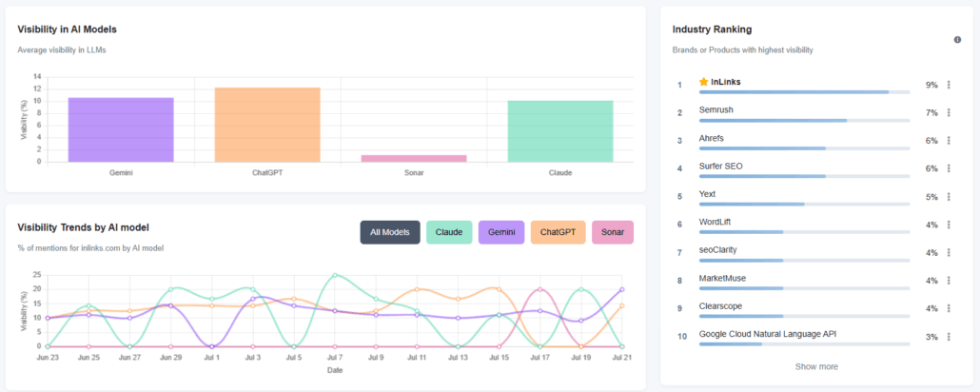Open the options menu for Clearscope row
Viewport: 980px width, 392px height.
click(x=949, y=308)
